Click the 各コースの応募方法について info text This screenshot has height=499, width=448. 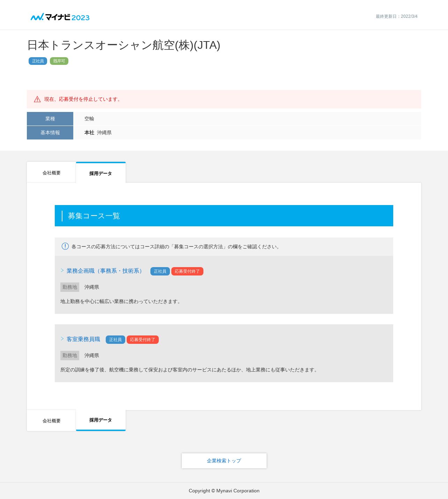tap(176, 247)
